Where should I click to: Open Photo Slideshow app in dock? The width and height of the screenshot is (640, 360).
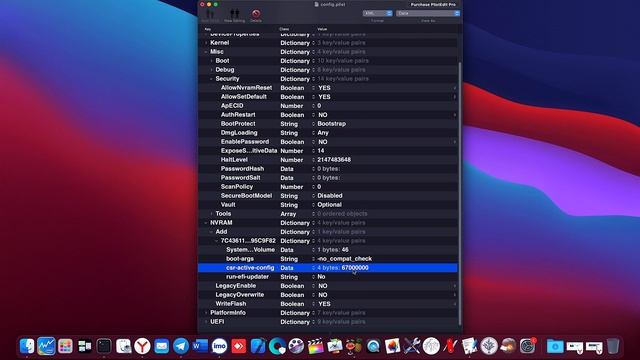392,346
